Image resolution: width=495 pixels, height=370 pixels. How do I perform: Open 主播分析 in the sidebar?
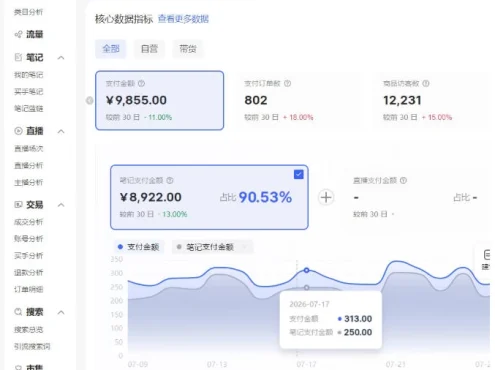[x=28, y=182]
